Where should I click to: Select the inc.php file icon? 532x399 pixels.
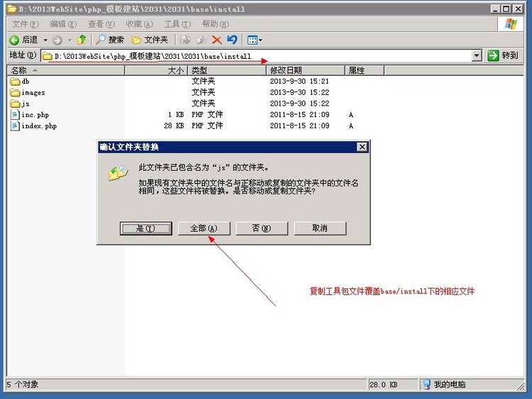pyautogui.click(x=15, y=115)
